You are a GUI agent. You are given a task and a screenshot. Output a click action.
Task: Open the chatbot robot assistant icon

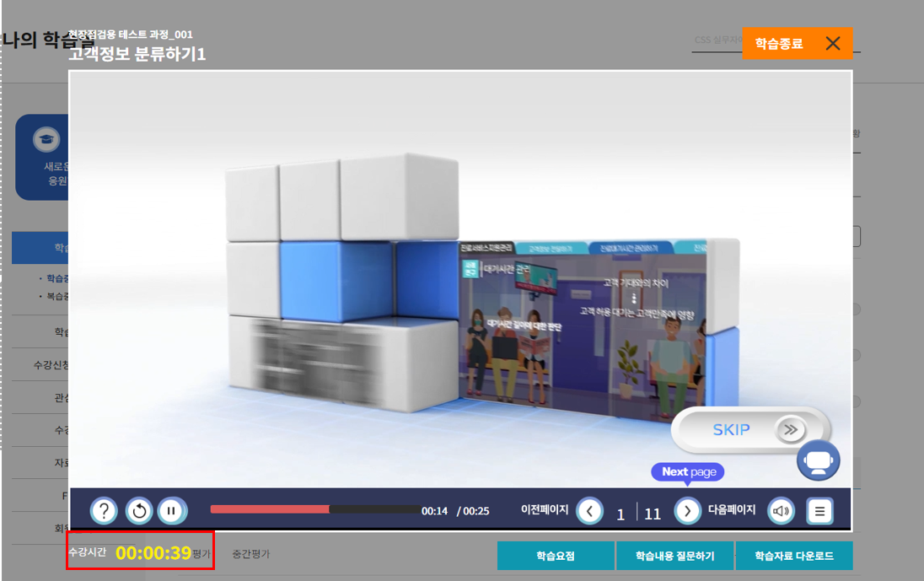point(818,460)
